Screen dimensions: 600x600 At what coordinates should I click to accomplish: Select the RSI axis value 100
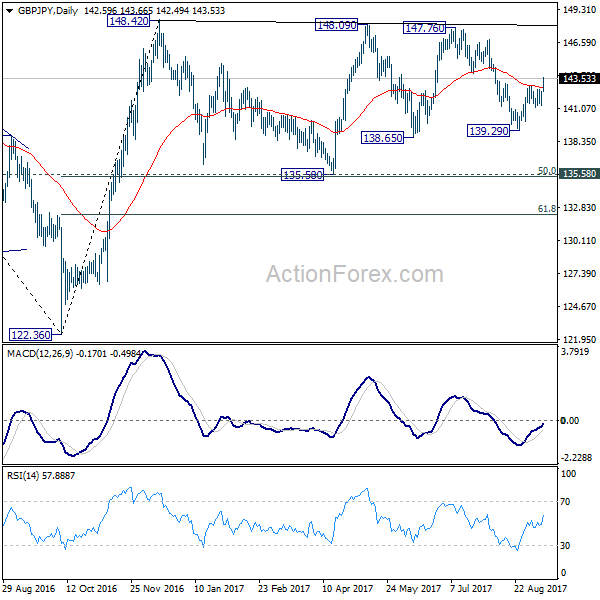click(568, 474)
